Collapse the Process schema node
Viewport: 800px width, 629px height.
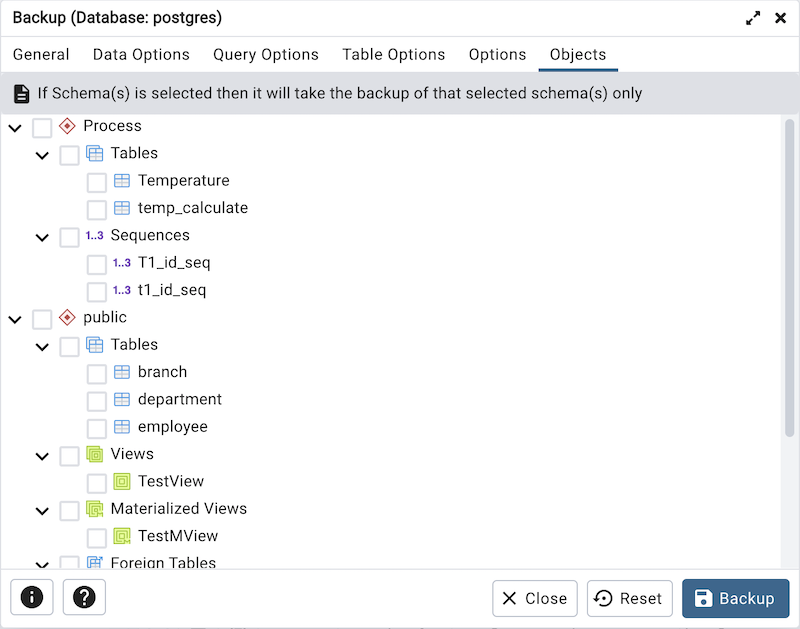pyautogui.click(x=14, y=128)
